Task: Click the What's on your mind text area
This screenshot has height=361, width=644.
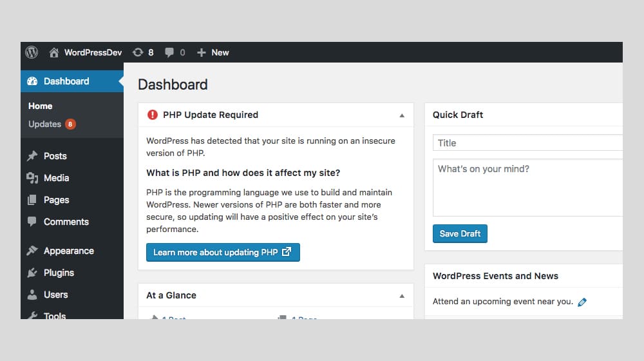Action: pyautogui.click(x=528, y=188)
